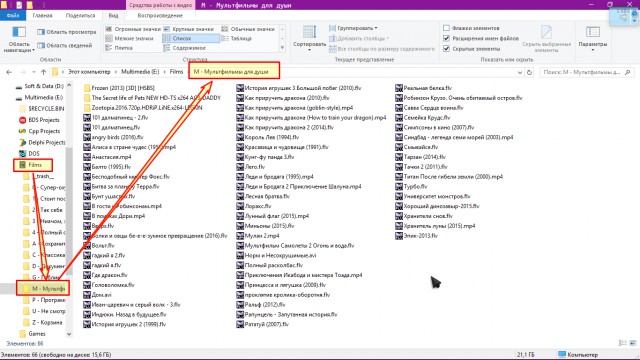Open the Sort by menu
The width and height of the screenshot is (640, 360).
point(309,38)
